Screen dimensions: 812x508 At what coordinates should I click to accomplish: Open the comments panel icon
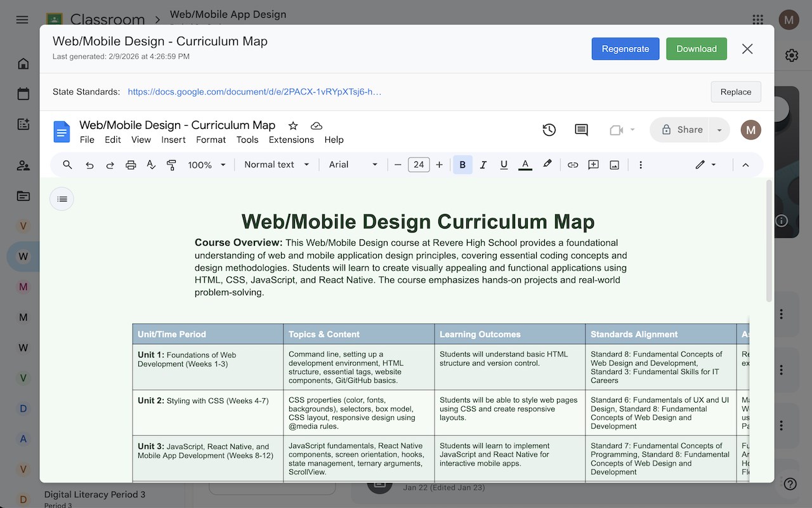pyautogui.click(x=581, y=130)
